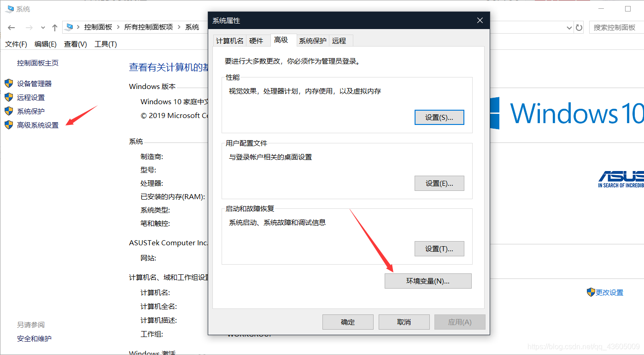Expand the address bar history dropdown
Screen dimensions: 644x355
click(569, 27)
